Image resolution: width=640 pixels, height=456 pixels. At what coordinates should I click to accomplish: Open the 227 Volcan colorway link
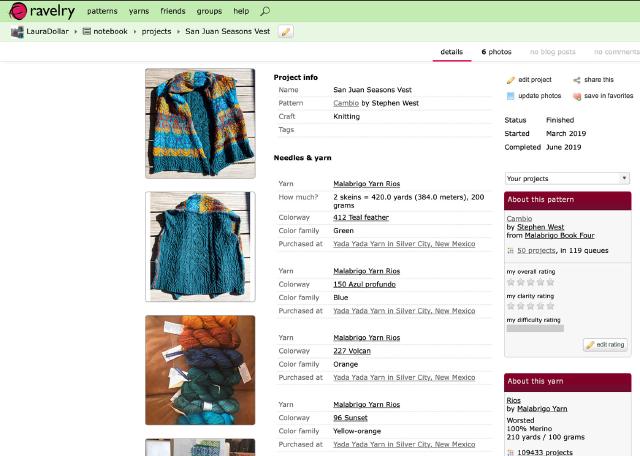[x=352, y=351]
